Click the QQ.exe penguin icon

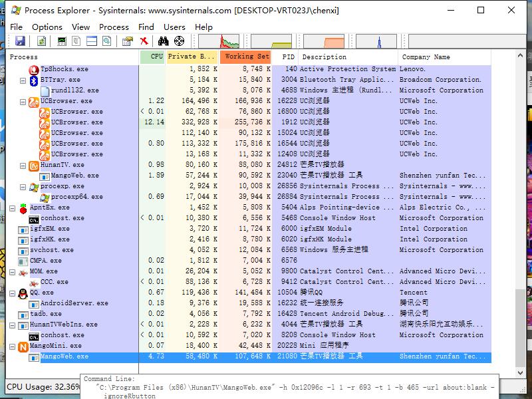pos(23,293)
